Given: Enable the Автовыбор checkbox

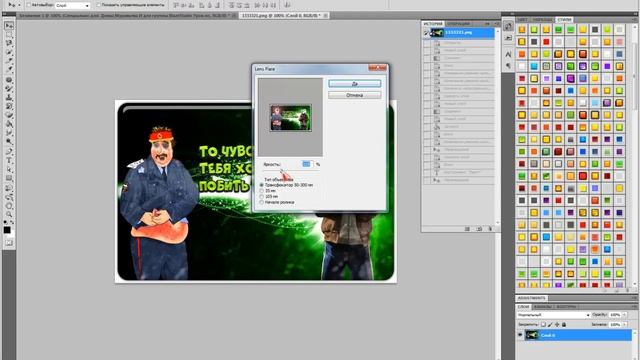Looking at the screenshot, I should coord(29,5).
